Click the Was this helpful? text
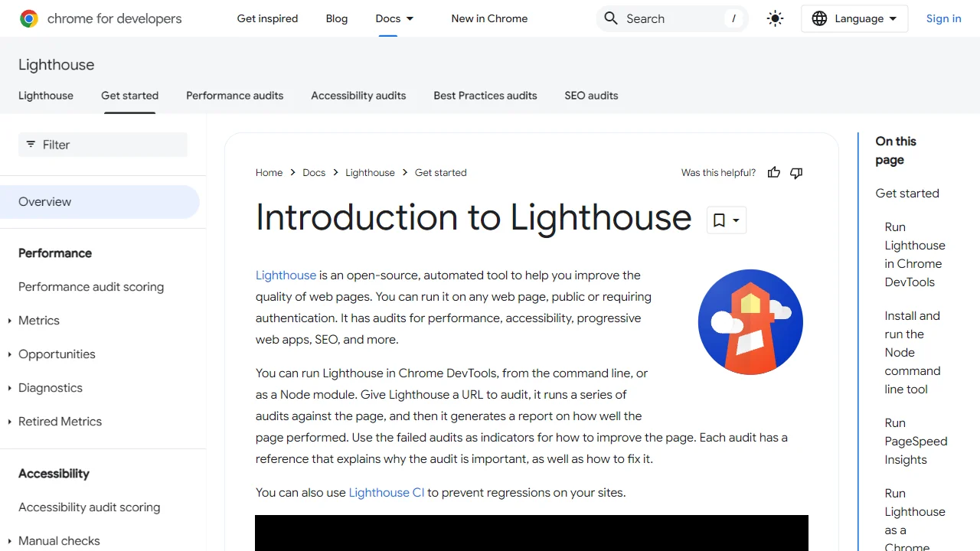Viewport: 980px width, 551px height. coord(718,173)
